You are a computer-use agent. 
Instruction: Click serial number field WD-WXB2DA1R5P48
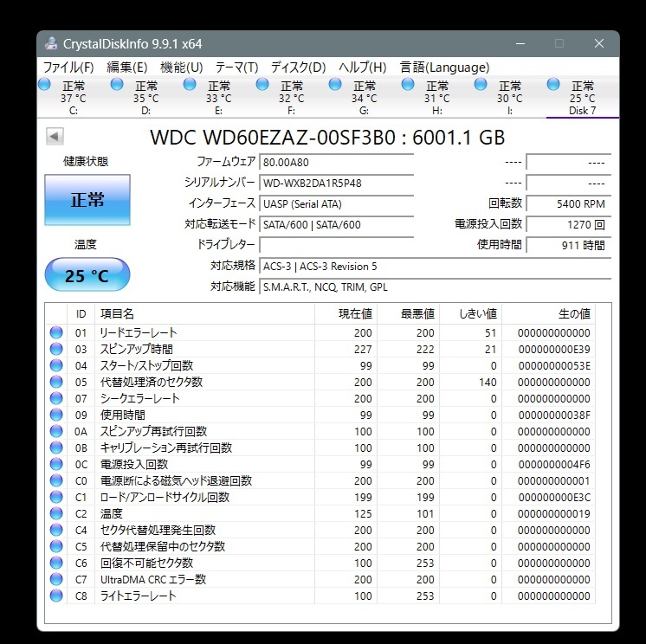click(x=337, y=183)
